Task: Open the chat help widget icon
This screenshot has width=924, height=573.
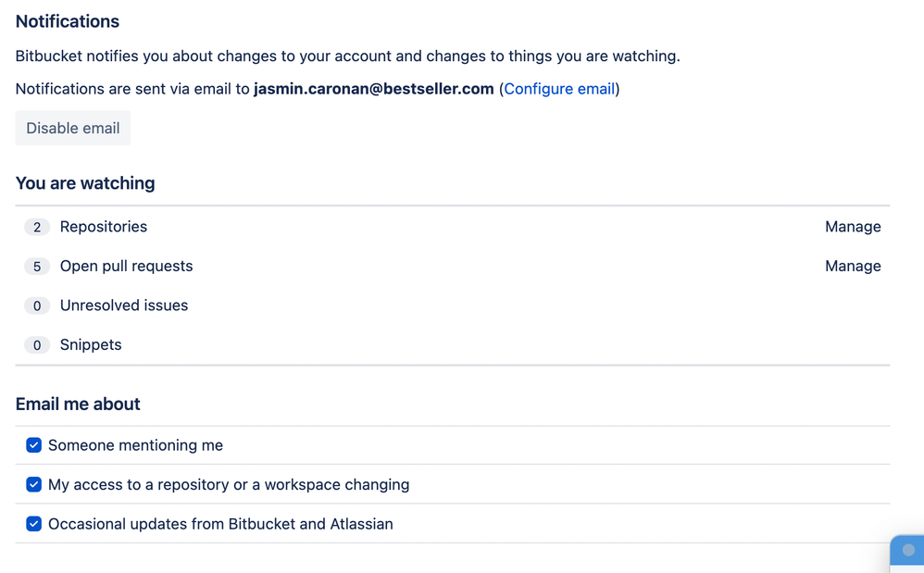Action: pyautogui.click(x=908, y=553)
